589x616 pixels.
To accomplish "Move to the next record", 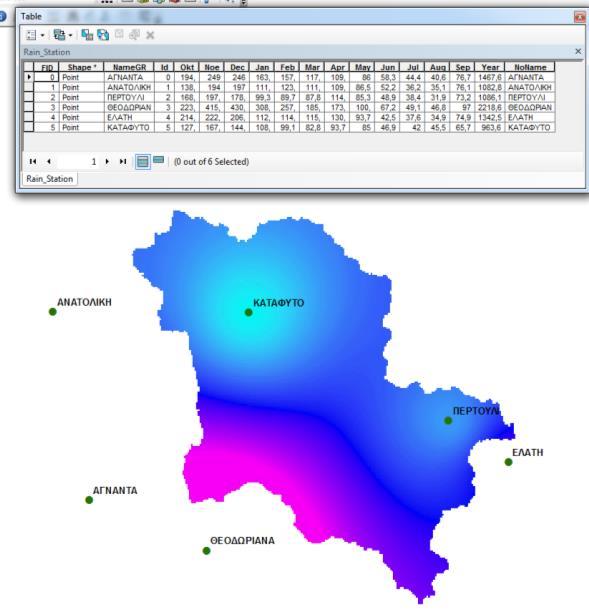I will point(107,161).
